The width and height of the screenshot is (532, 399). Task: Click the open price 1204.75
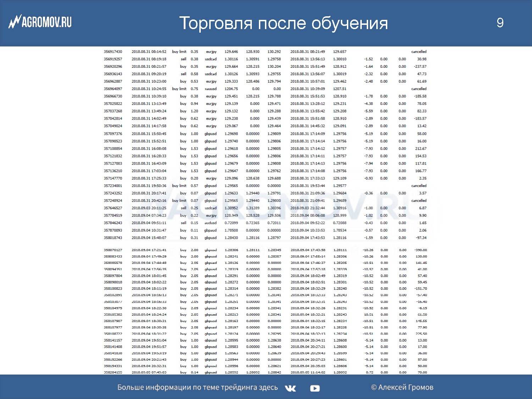[231, 89]
